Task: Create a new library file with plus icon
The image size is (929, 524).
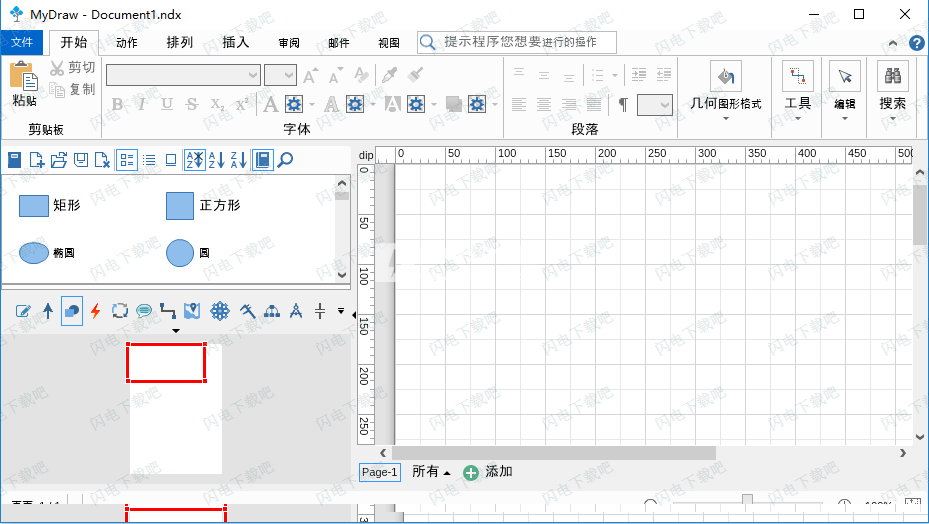Action: [x=37, y=160]
